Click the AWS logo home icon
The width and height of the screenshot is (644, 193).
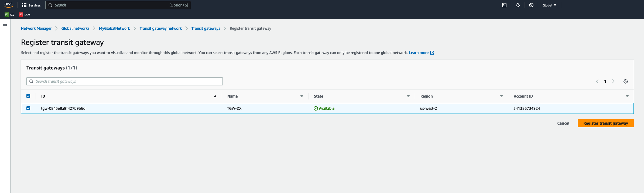point(9,5)
